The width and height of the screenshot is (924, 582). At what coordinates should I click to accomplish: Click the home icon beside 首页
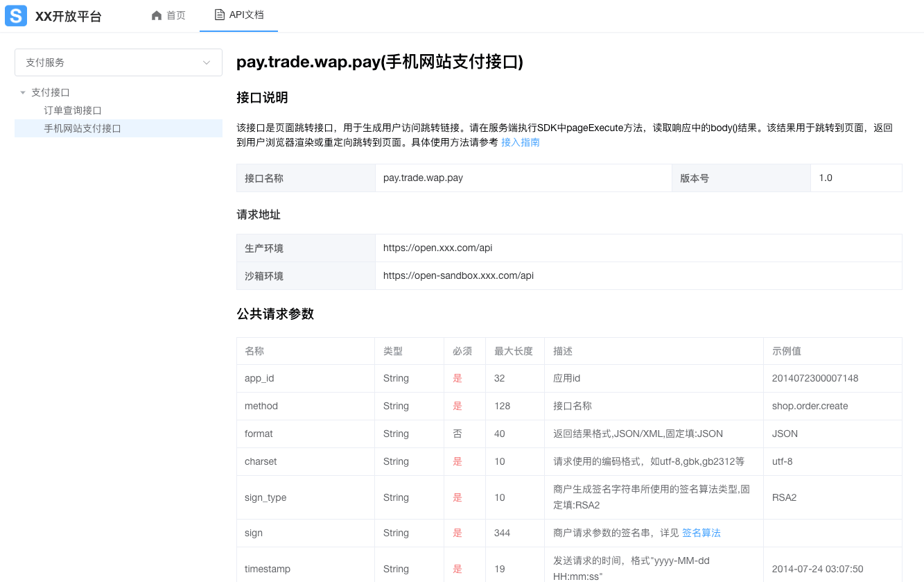157,15
